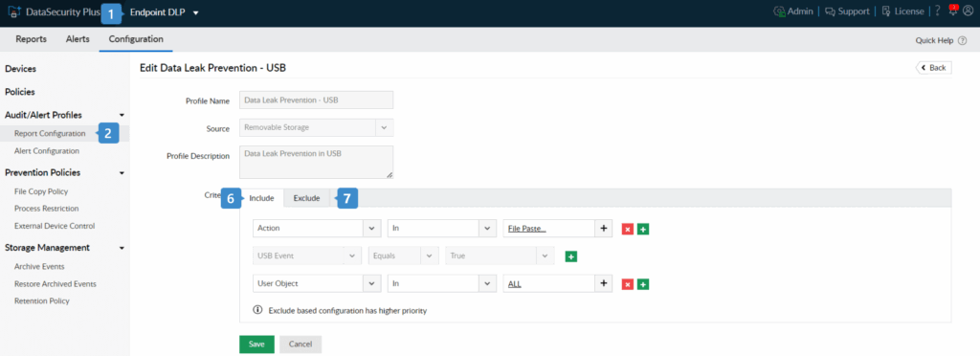The width and height of the screenshot is (980, 356).
Task: Collapse the Audit/Alert Profiles section
Action: coord(122,115)
